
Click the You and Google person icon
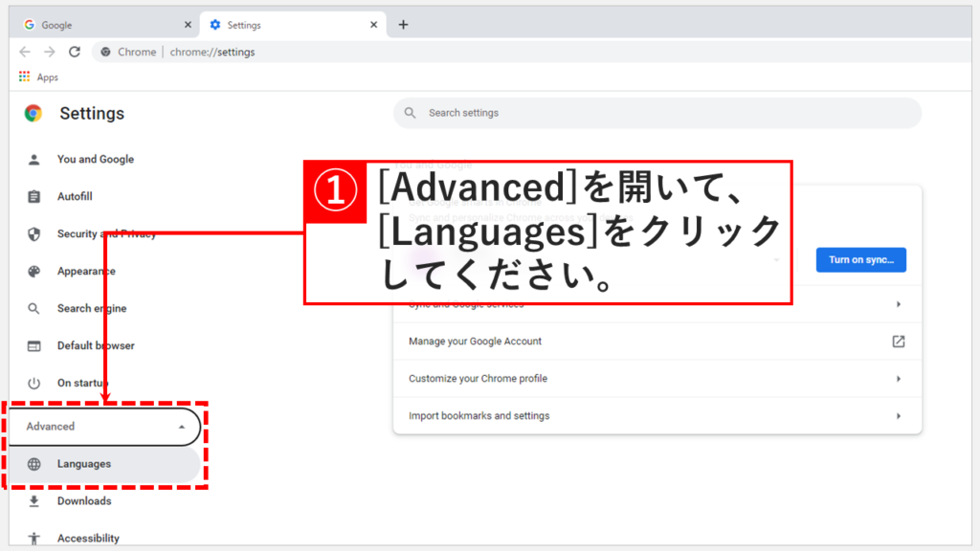34,160
